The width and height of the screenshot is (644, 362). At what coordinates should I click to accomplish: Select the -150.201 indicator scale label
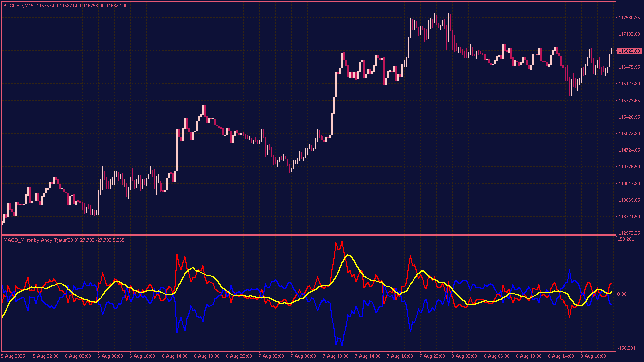(627, 348)
